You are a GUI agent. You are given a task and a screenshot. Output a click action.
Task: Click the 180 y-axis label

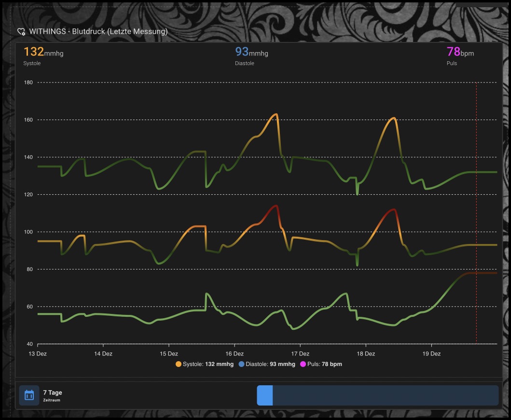(x=28, y=82)
